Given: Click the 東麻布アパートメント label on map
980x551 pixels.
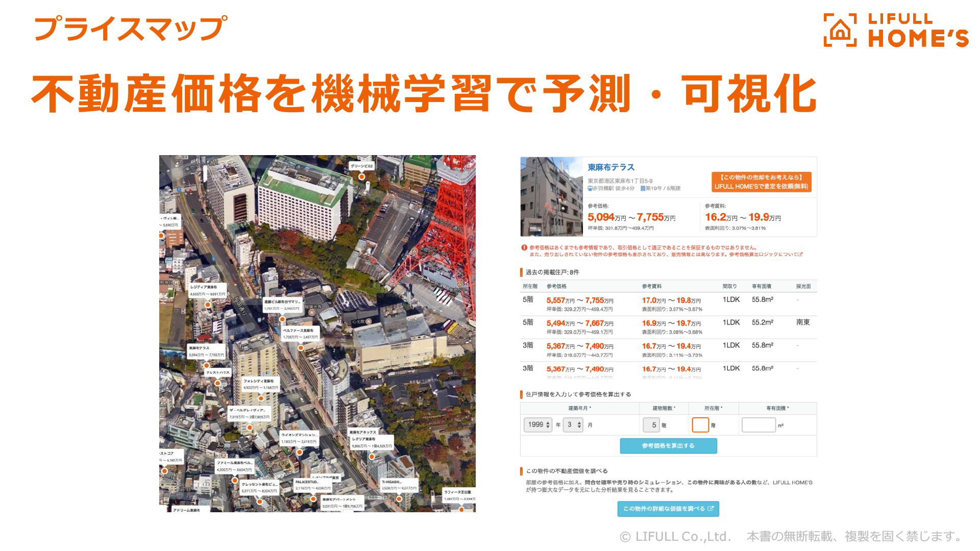Looking at the screenshot, I should (x=342, y=503).
